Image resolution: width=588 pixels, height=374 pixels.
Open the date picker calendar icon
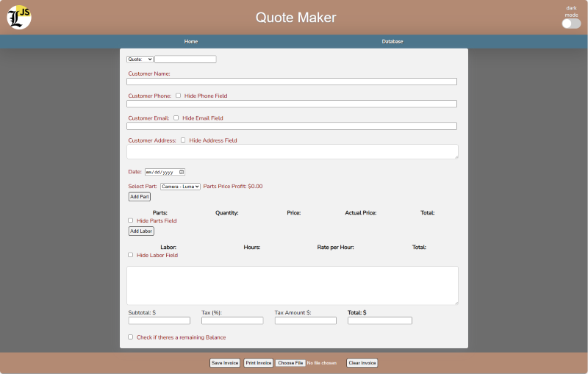point(182,172)
